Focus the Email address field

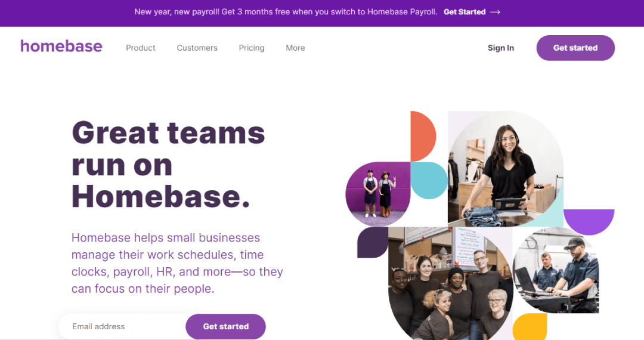click(x=122, y=327)
